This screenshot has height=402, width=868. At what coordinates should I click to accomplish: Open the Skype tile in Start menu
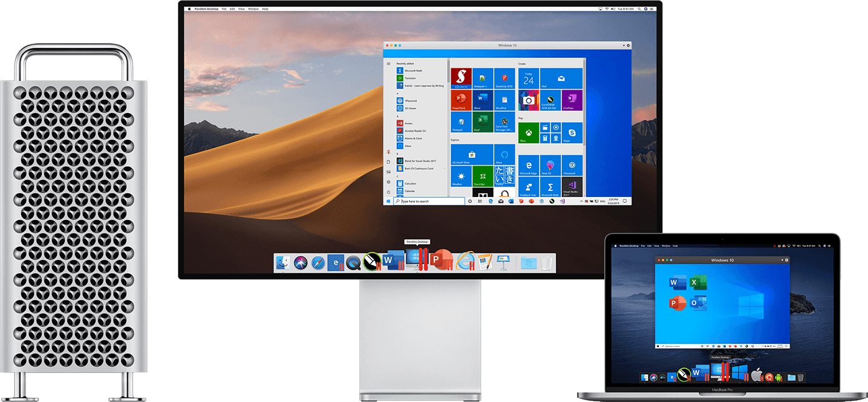(572, 133)
